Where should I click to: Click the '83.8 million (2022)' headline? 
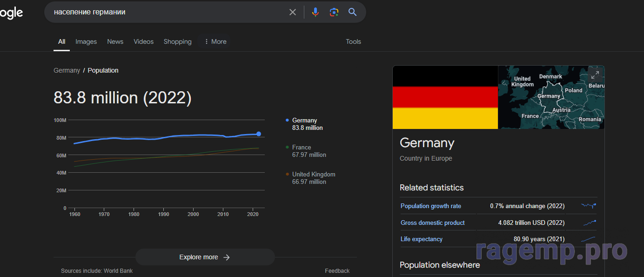coord(122,98)
